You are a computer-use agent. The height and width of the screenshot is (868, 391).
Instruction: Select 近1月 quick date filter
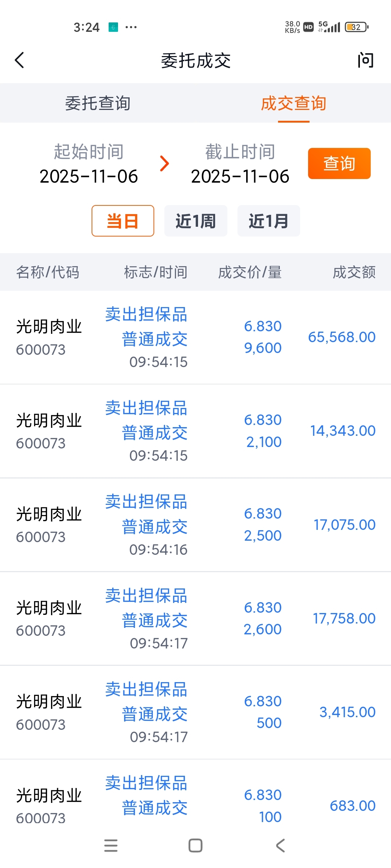tap(268, 221)
